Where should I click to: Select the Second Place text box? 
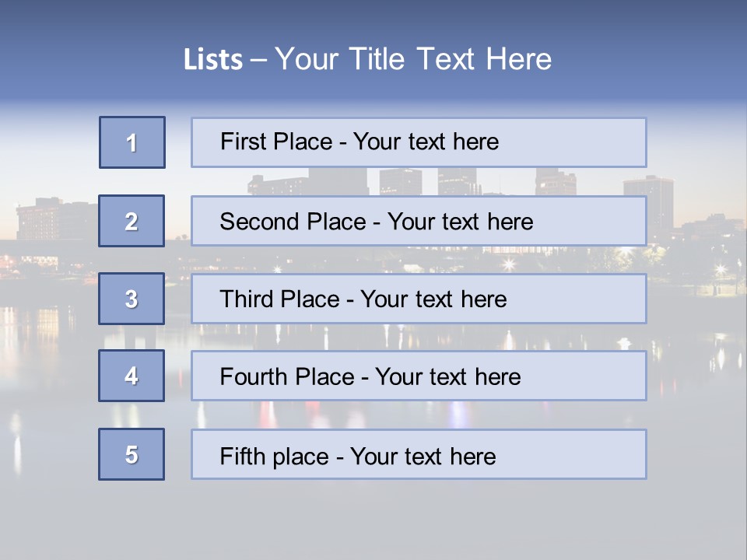419,221
